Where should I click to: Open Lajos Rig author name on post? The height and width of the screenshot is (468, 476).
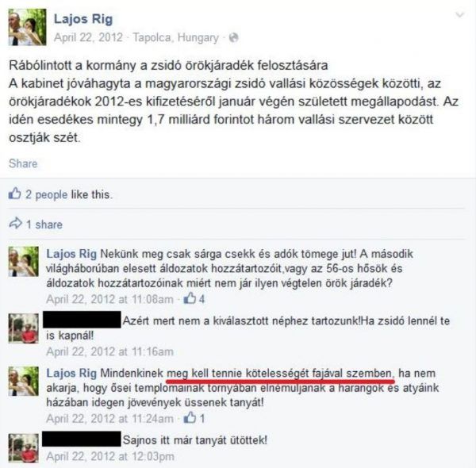pos(83,19)
